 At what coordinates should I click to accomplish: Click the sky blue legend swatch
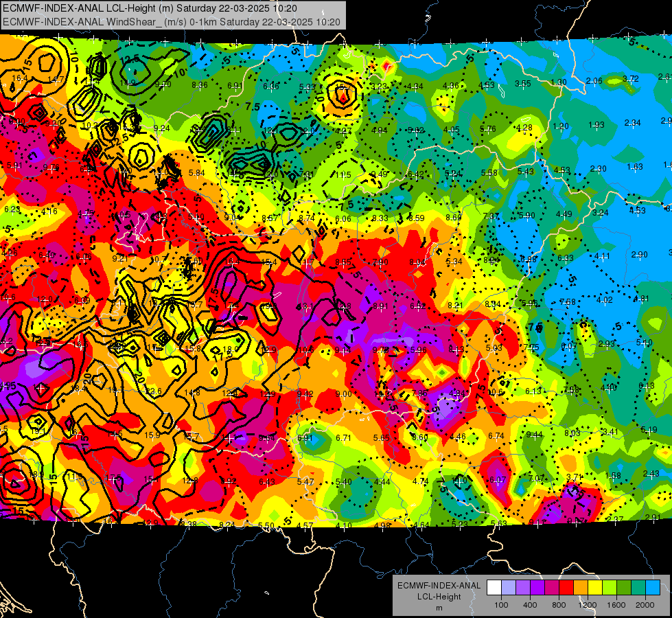653,587
